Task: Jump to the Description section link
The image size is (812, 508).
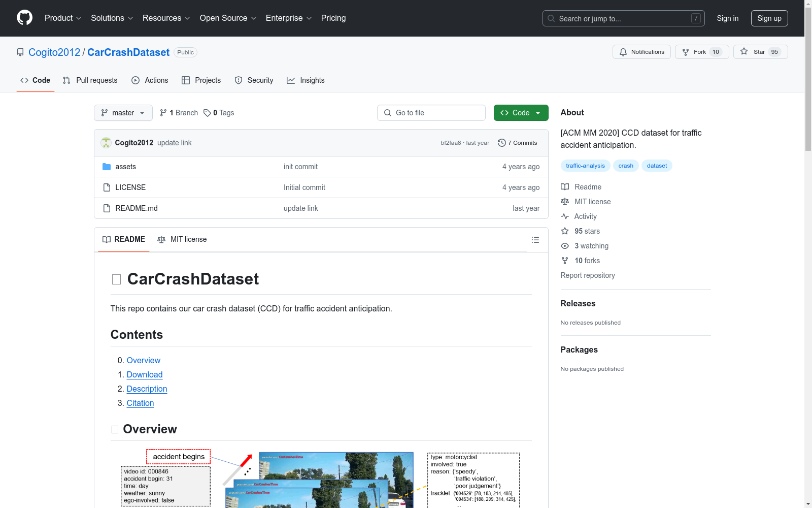Action: pyautogui.click(x=147, y=389)
